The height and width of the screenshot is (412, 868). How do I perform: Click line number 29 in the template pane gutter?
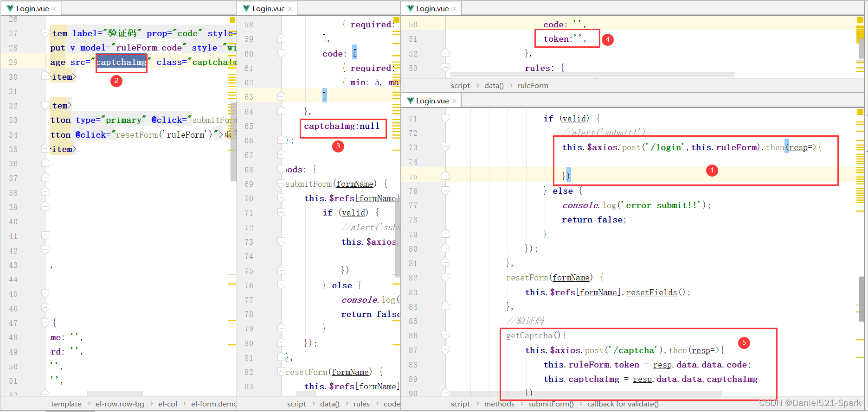point(13,62)
